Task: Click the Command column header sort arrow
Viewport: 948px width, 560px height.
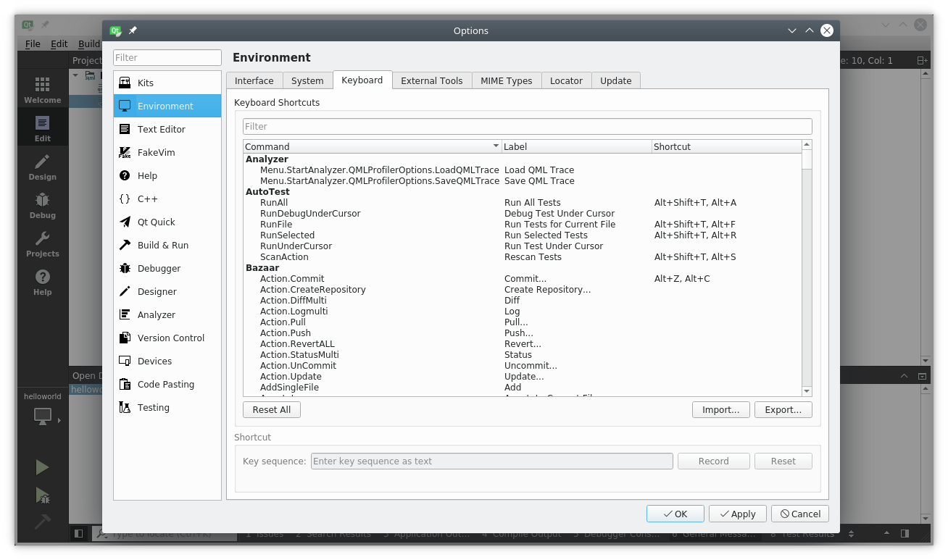Action: coord(496,146)
